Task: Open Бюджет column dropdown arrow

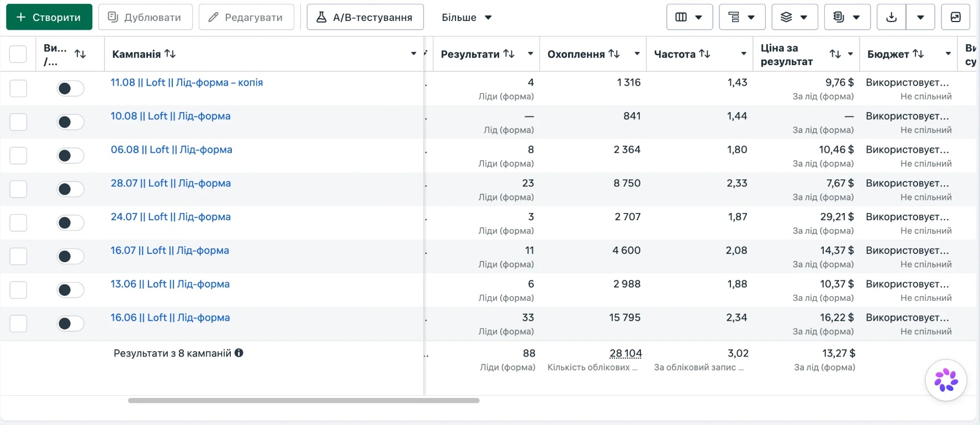Action: 949,54
